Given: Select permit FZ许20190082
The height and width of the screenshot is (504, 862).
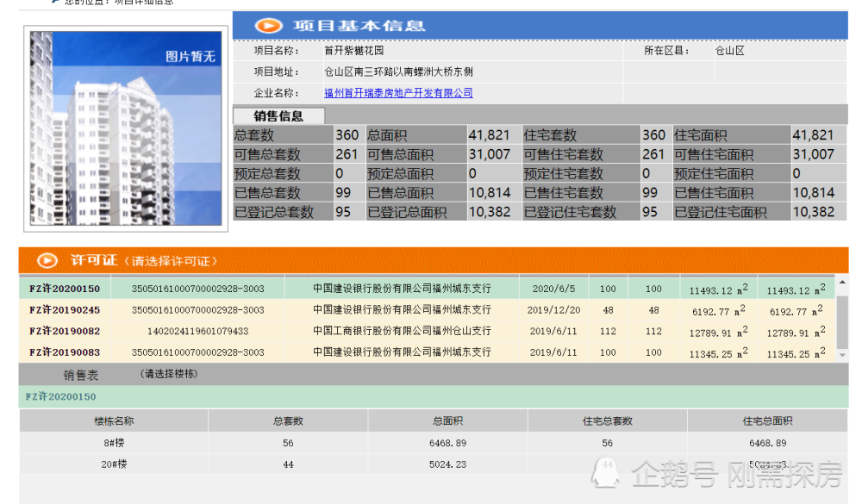Looking at the screenshot, I should 65,331.
